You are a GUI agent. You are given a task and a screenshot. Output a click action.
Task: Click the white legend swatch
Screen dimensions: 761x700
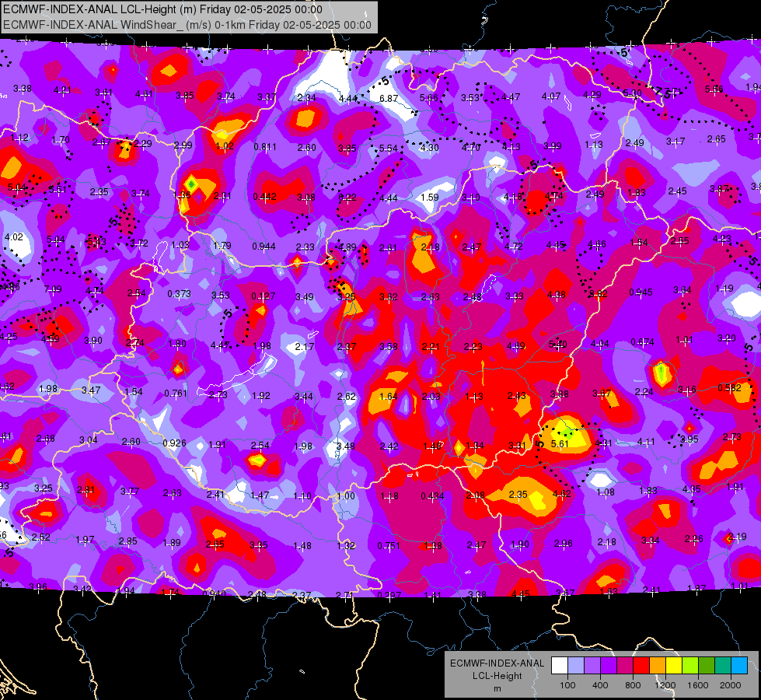[x=560, y=666]
